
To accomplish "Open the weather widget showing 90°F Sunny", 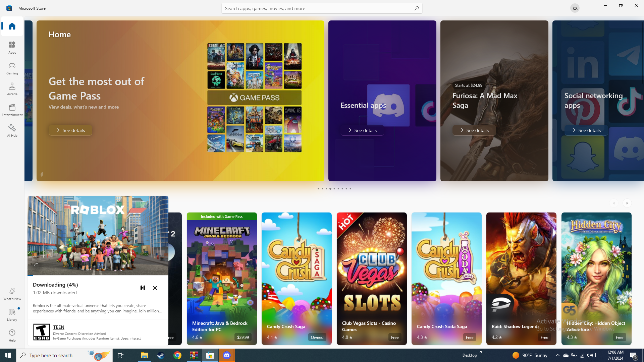I will pos(530,355).
